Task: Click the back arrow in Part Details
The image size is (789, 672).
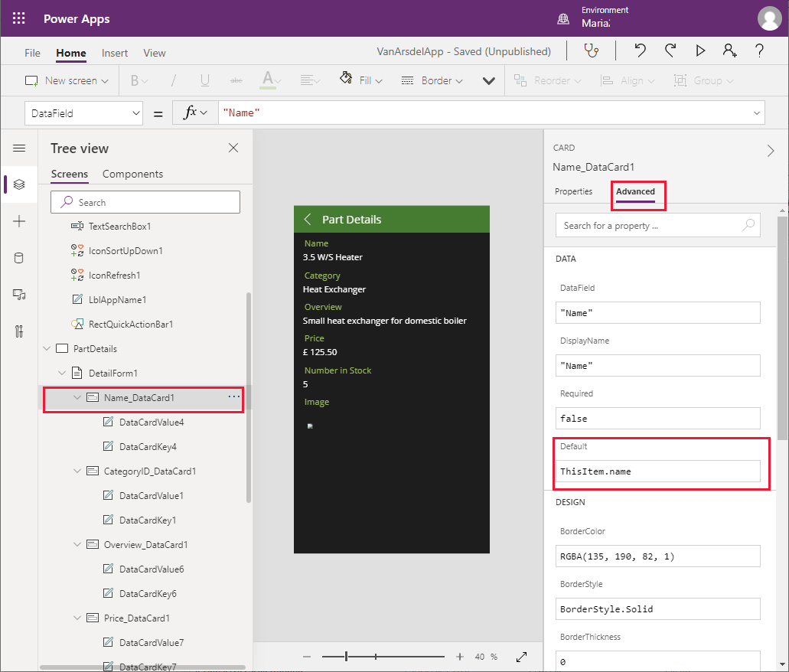Action: pos(308,219)
